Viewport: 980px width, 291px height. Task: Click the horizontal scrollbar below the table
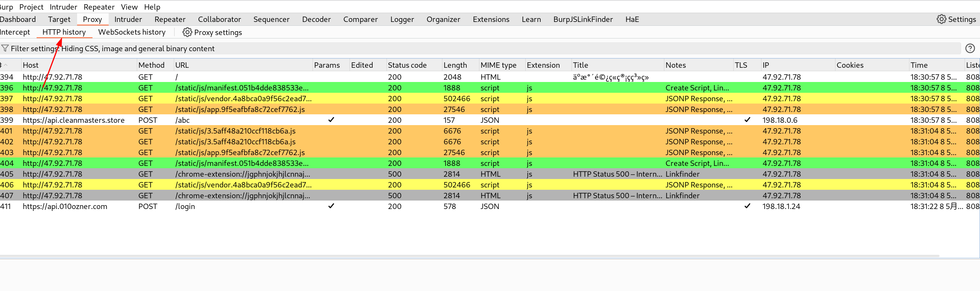click(x=469, y=256)
